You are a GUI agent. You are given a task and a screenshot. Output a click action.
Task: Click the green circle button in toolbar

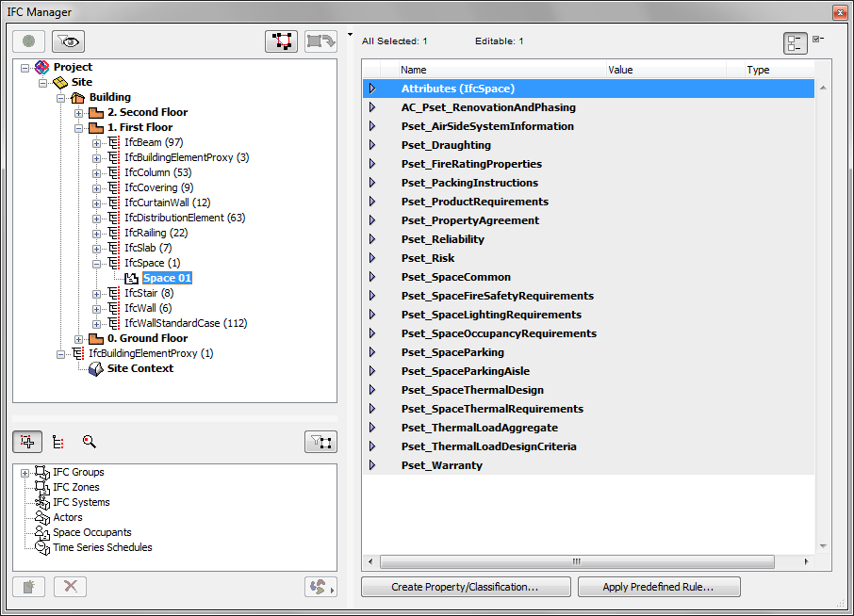pyautogui.click(x=29, y=41)
